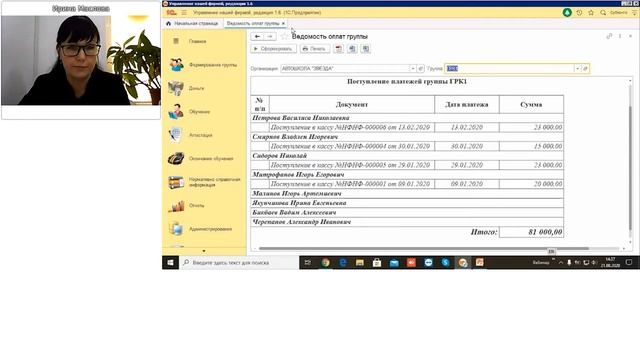Select Главное in the sidebar menu
640x360 pixels.
click(x=197, y=41)
